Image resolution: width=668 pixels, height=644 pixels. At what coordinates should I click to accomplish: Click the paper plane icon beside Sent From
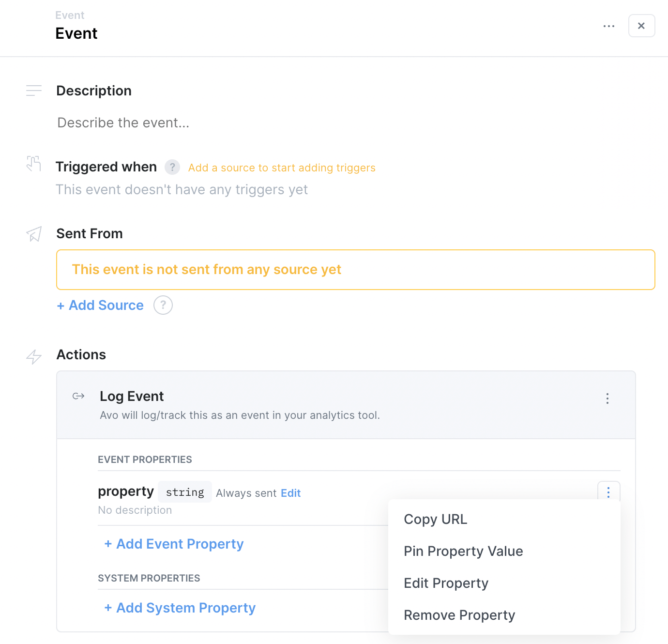tap(33, 234)
